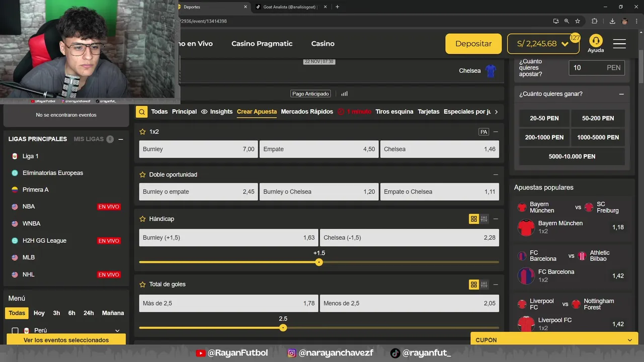Image resolution: width=644 pixels, height=362 pixels.
Task: Open the Chrome three-dot menu
Action: pos(637,21)
